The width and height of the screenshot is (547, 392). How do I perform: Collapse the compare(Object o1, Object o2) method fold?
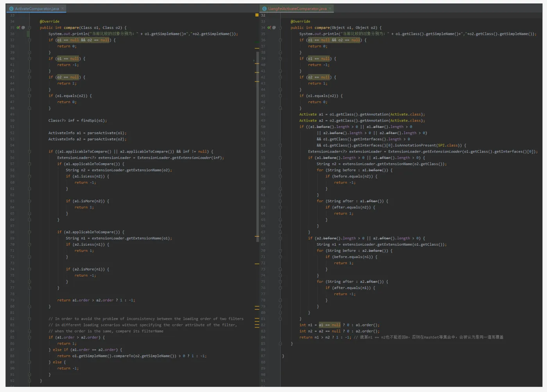280,28
